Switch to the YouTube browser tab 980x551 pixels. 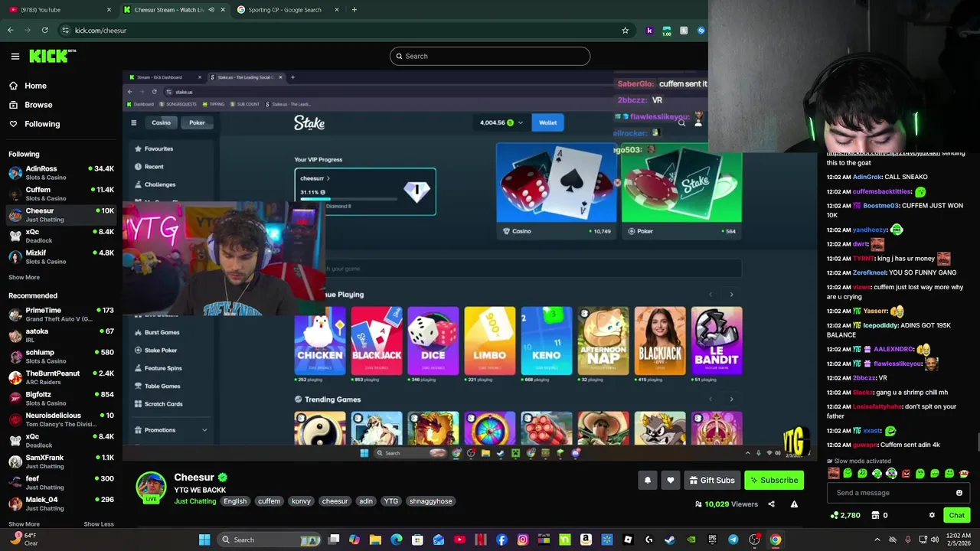[x=61, y=10]
